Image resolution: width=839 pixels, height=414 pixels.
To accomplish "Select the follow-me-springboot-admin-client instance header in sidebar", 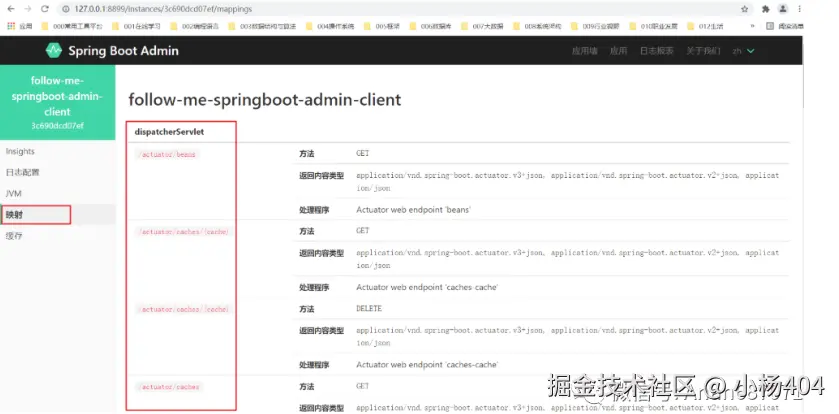I will [57, 102].
